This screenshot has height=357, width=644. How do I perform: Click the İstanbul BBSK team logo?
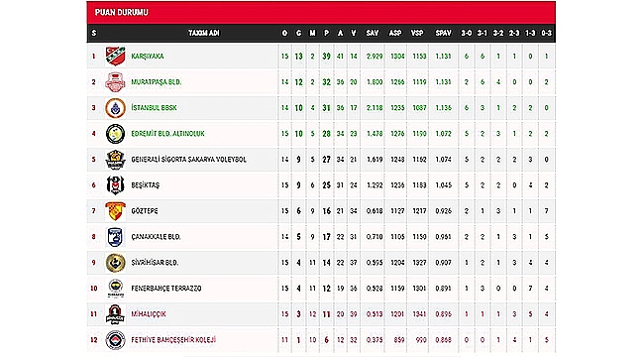[115, 108]
